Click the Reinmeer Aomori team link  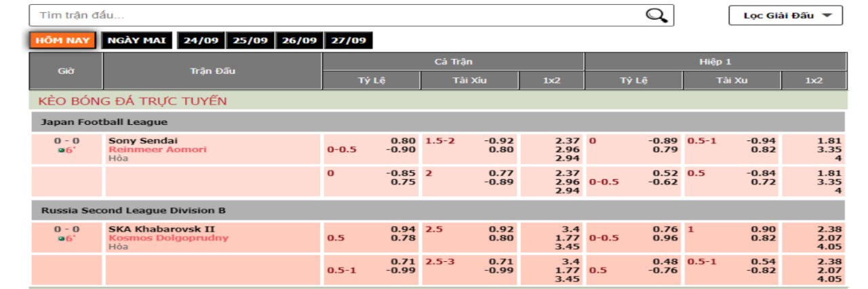(157, 149)
